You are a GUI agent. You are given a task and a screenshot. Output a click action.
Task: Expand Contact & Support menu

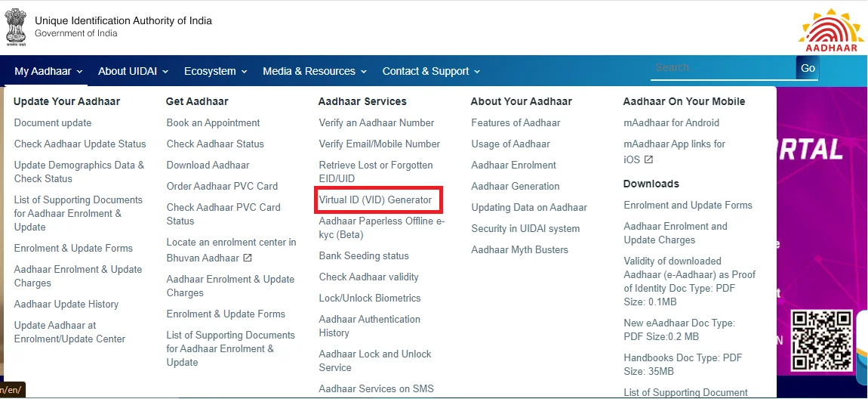431,71
